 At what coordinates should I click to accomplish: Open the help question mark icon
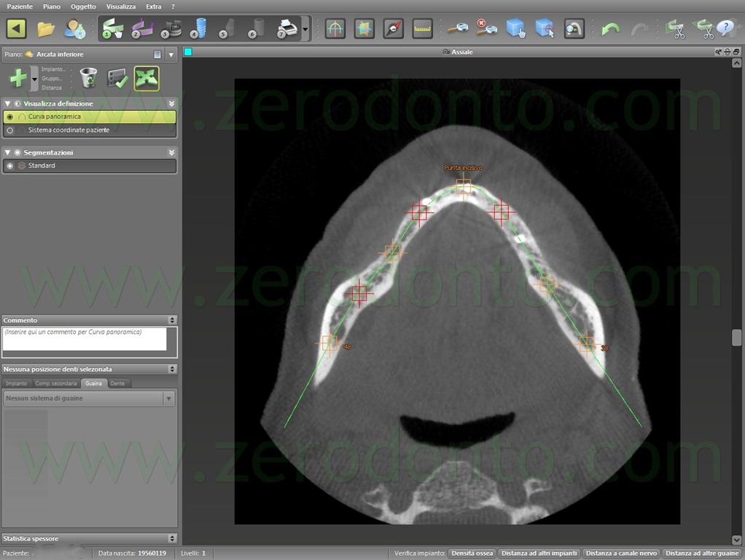coord(727,28)
